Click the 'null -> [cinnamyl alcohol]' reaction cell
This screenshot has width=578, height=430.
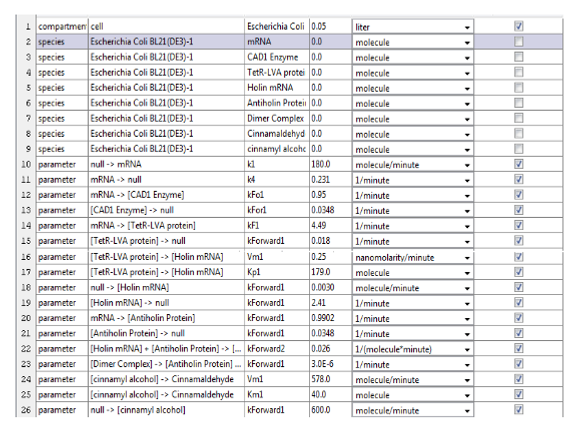pyautogui.click(x=166, y=409)
